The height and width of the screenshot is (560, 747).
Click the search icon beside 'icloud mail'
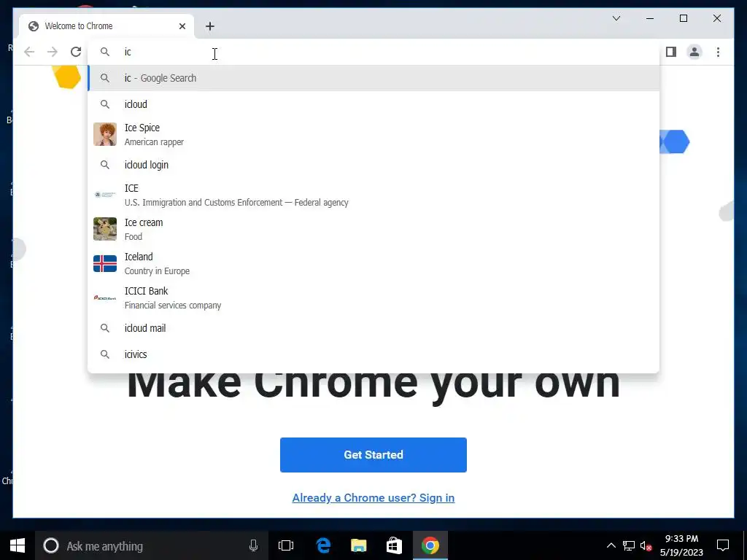(105, 328)
